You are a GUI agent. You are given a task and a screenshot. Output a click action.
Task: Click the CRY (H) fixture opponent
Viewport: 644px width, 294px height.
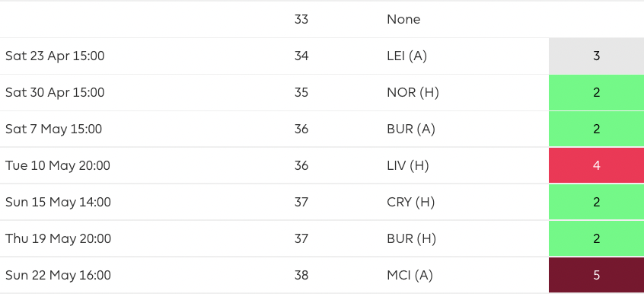(411, 203)
